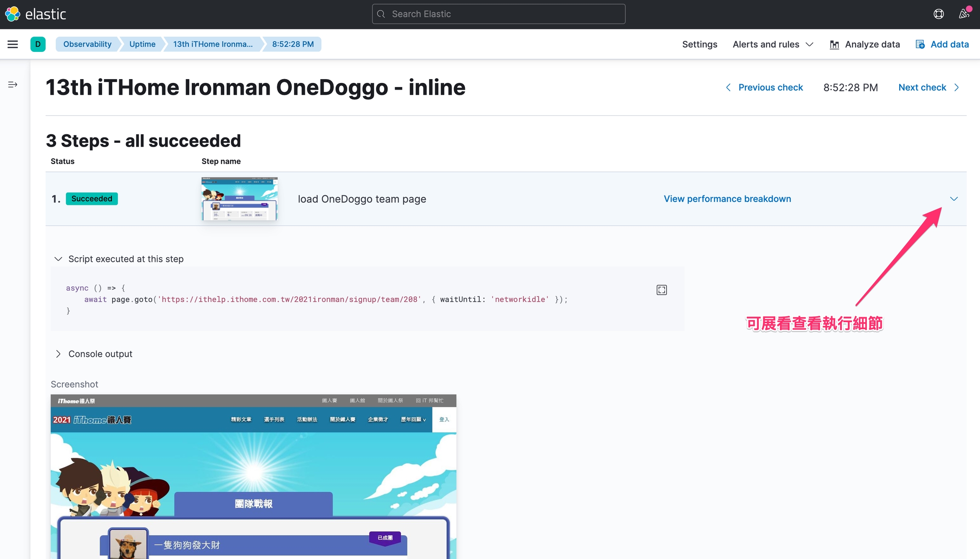This screenshot has width=980, height=559.
Task: Click the step 1 screenshot thumbnail
Action: [239, 199]
